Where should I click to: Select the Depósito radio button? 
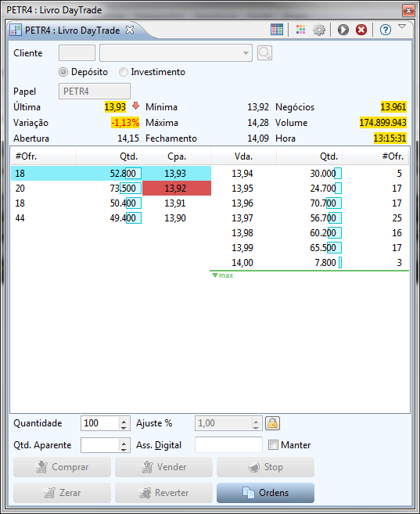click(x=63, y=72)
